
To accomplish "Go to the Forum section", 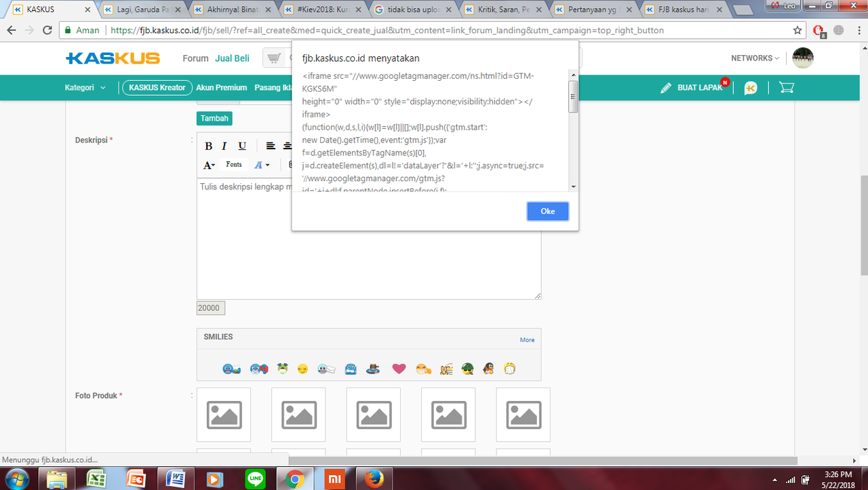I will [195, 58].
